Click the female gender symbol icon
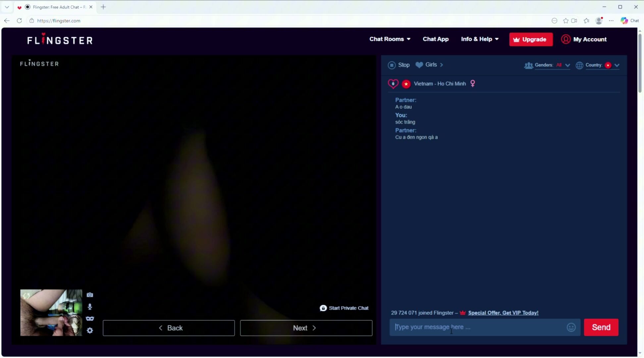 pos(473,84)
